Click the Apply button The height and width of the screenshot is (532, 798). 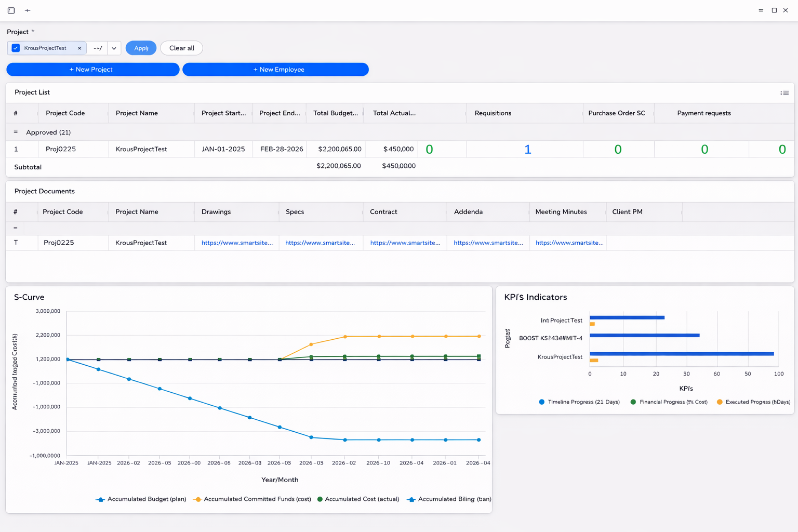[141, 48]
